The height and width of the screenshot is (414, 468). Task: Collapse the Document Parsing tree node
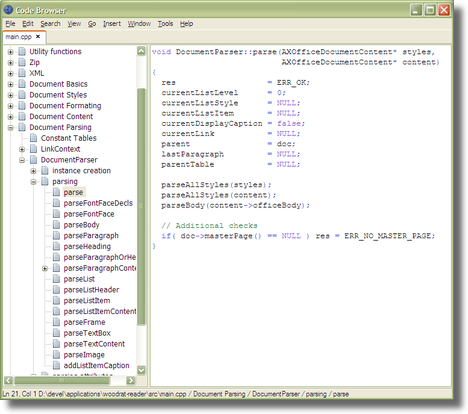coord(10,128)
